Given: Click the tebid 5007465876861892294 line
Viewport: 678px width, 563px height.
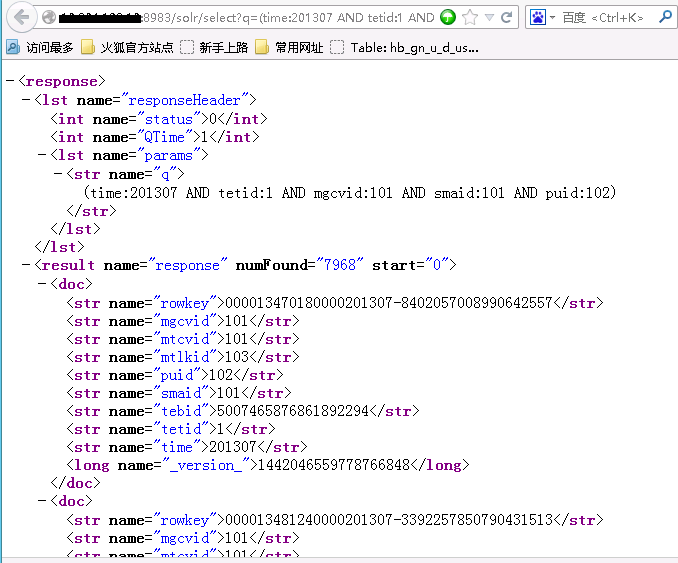Looking at the screenshot, I should point(243,411).
